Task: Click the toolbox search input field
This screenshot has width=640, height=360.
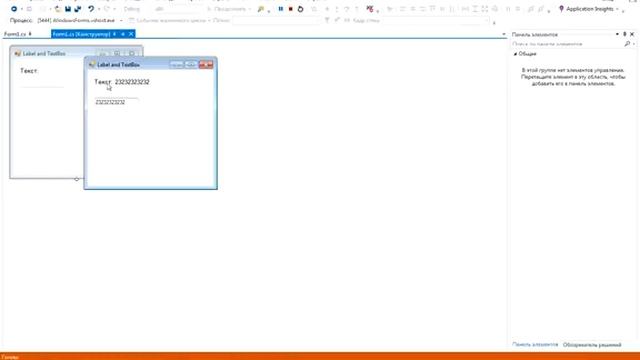Action: (x=567, y=44)
